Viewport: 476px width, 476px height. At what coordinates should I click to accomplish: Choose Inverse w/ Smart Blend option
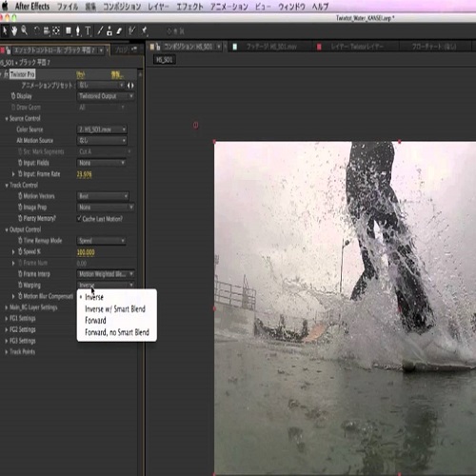click(x=115, y=308)
